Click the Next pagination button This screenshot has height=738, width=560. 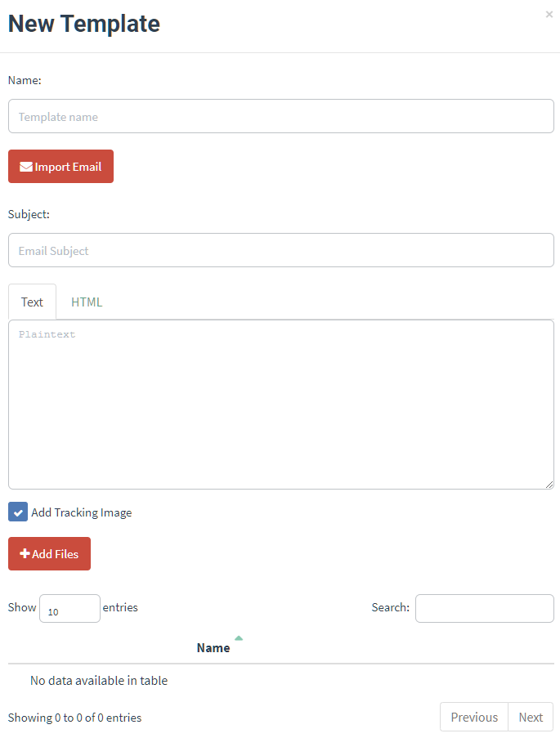pos(530,717)
